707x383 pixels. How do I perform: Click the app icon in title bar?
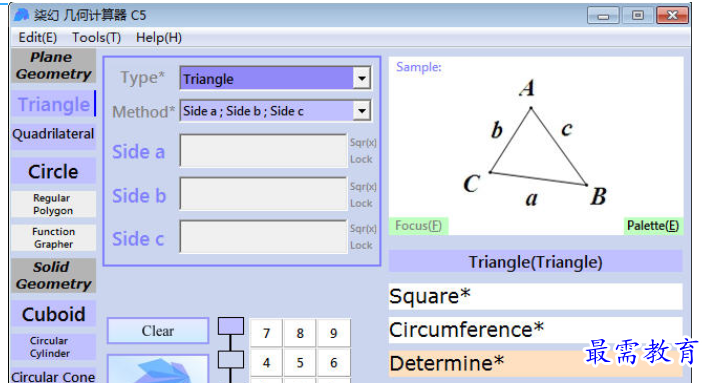[x=21, y=15]
